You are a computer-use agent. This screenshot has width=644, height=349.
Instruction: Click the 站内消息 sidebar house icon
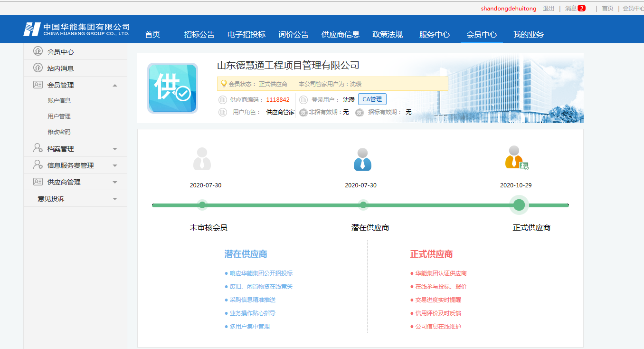tap(38, 68)
